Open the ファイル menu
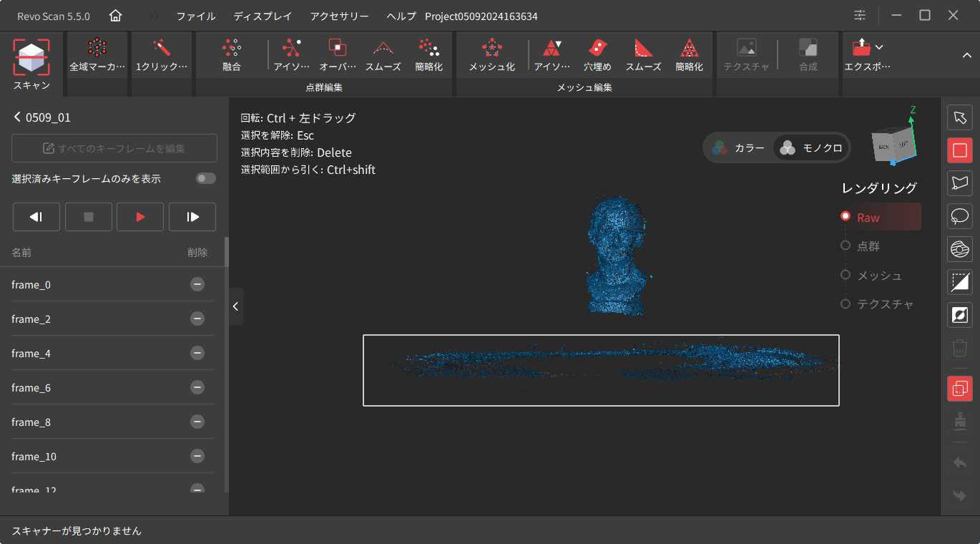This screenshot has width=980, height=544. tap(195, 16)
